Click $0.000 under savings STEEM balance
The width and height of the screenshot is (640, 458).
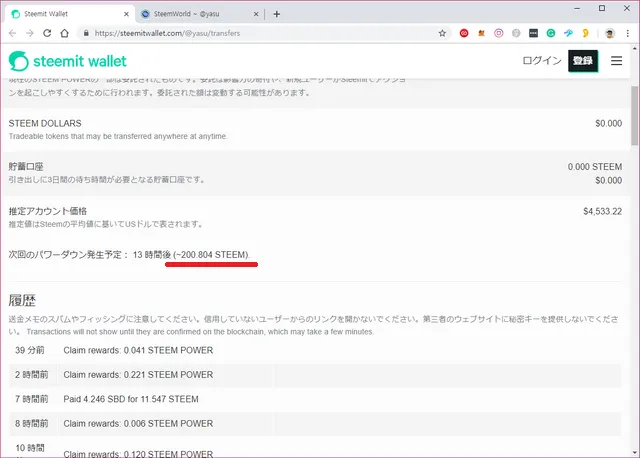[x=608, y=180]
